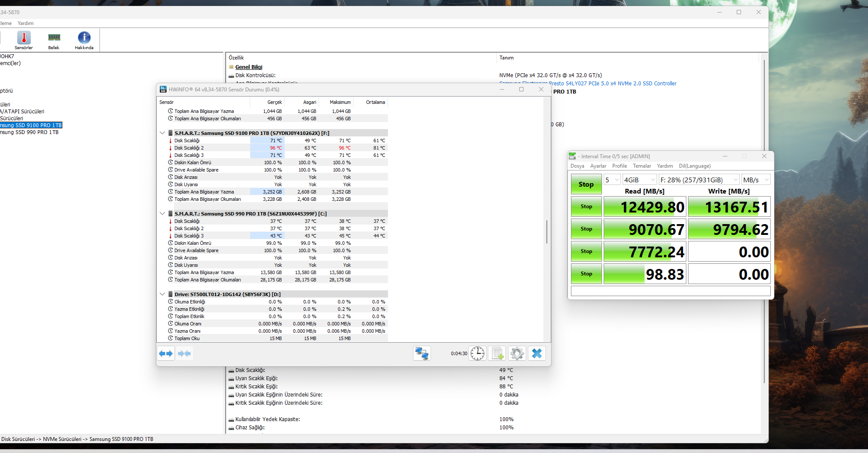Open the Presto S4LY027 SSD Controller link

coord(613,84)
